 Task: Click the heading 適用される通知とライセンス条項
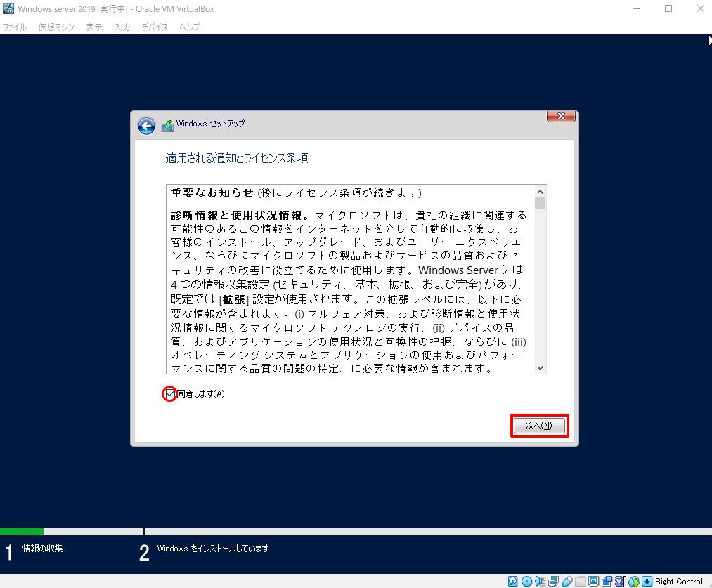237,158
